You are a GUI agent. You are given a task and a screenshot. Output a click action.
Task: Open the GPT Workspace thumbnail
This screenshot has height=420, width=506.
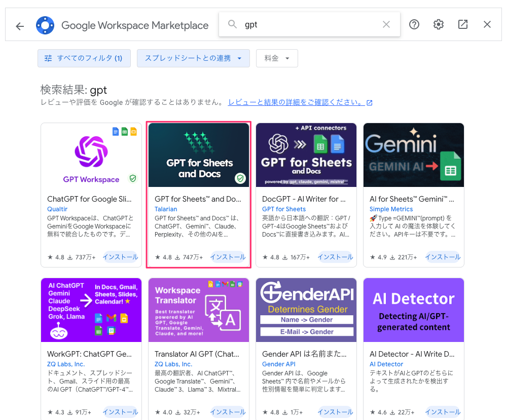point(91,155)
